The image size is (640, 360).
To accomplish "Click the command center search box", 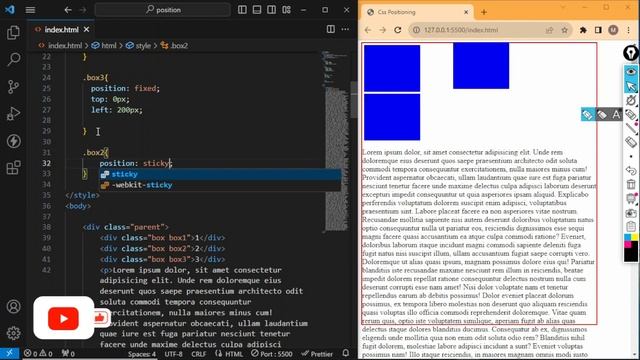I will click(162, 10).
